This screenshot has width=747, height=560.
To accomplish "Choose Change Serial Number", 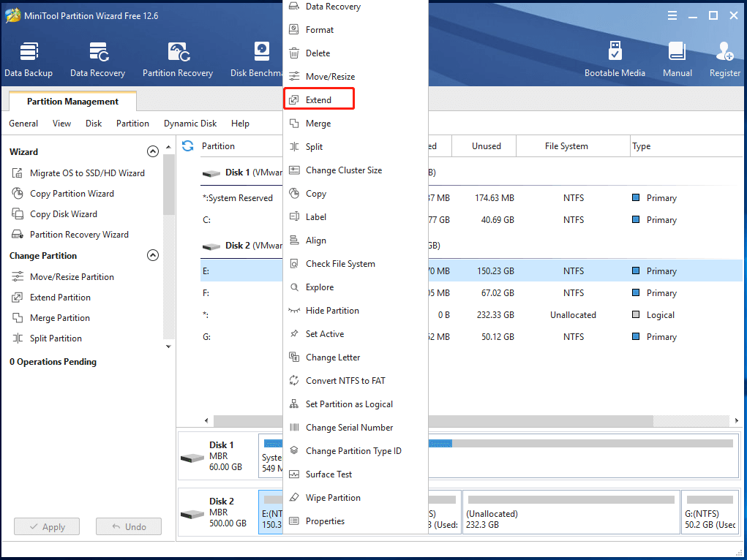I will click(x=356, y=428).
